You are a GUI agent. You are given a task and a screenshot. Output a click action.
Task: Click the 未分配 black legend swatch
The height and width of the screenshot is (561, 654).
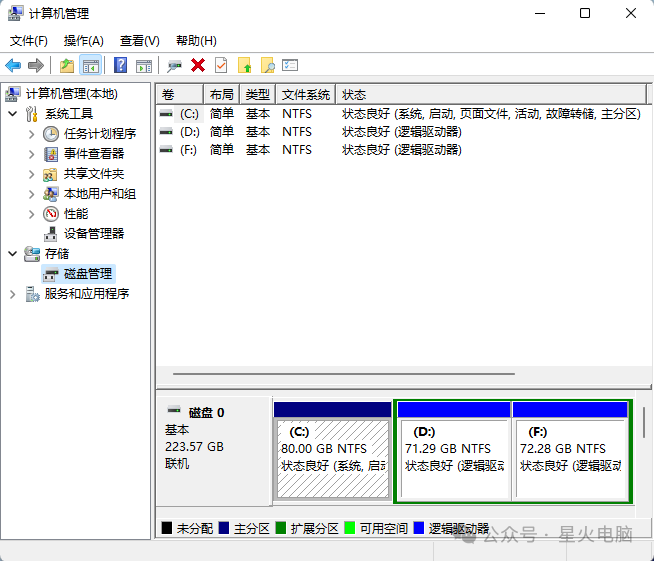pos(167,528)
